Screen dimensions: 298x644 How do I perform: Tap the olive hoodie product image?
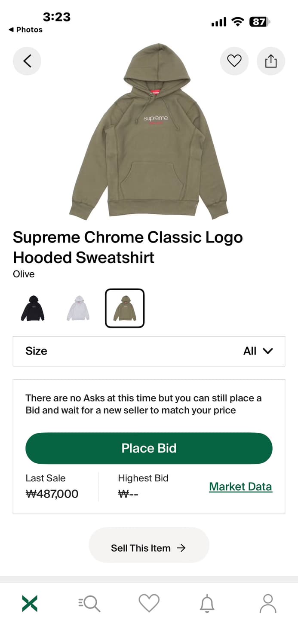[x=149, y=131]
